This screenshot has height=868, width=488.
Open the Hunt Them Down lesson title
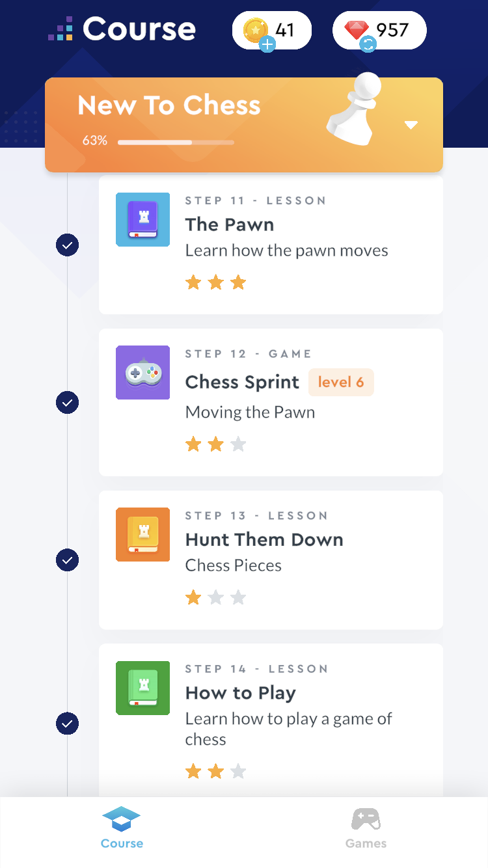[264, 539]
